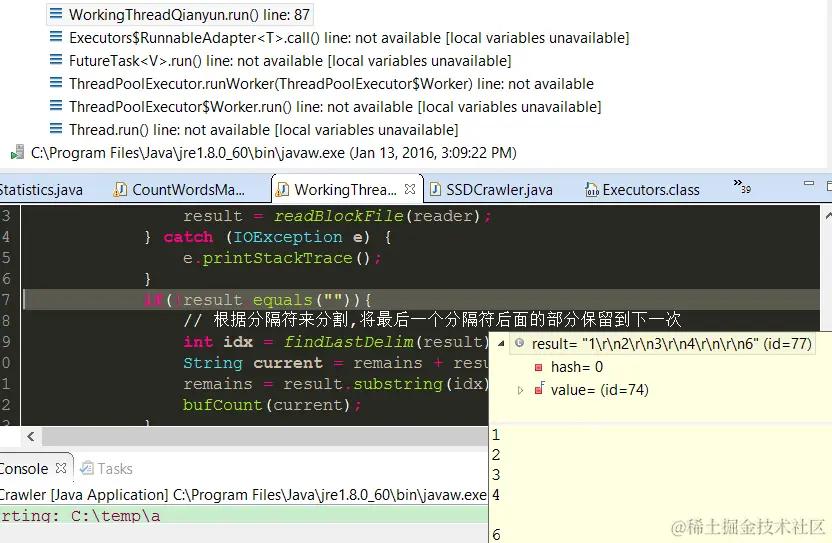
Task: Show the hidden editor tabs list (39)
Action: 742,186
